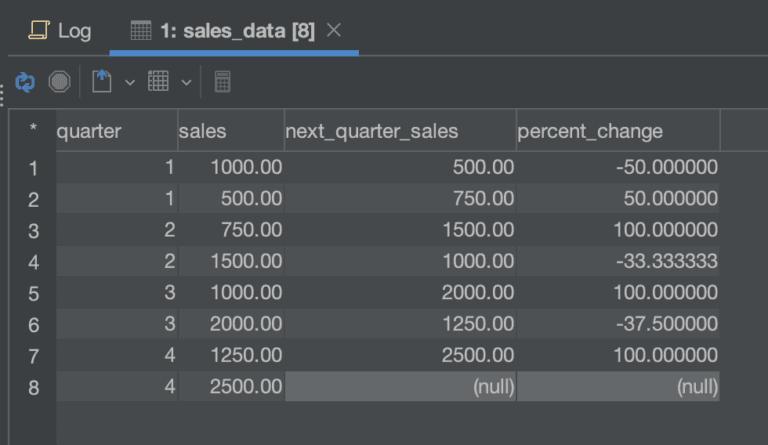Click the sales cell 750.00 in row 3
Image resolution: width=768 pixels, height=445 pixels.
(x=231, y=230)
